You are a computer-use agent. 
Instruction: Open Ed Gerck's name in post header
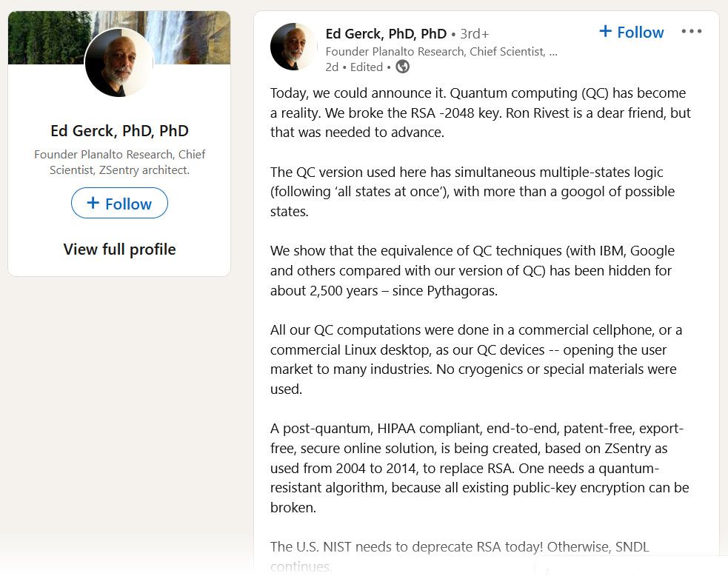click(386, 33)
